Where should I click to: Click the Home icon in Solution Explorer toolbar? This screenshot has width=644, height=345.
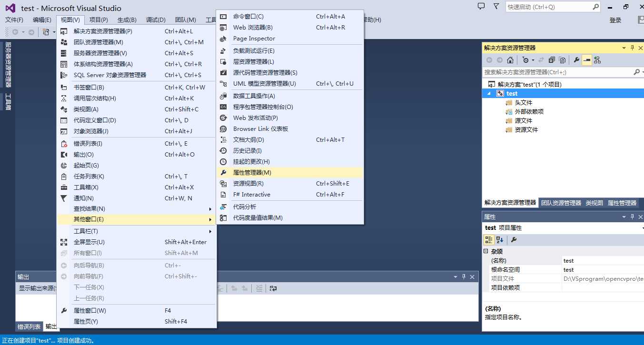[510, 60]
